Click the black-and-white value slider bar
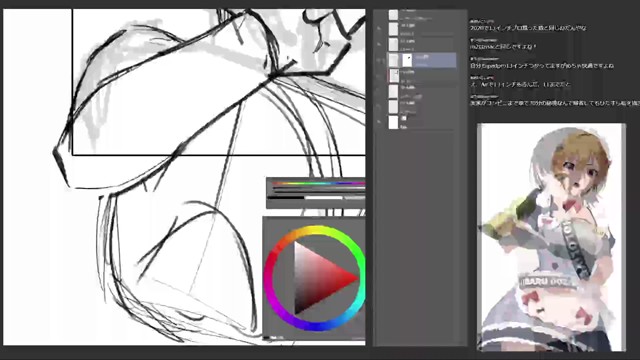The height and width of the screenshot is (360, 640). [317, 198]
